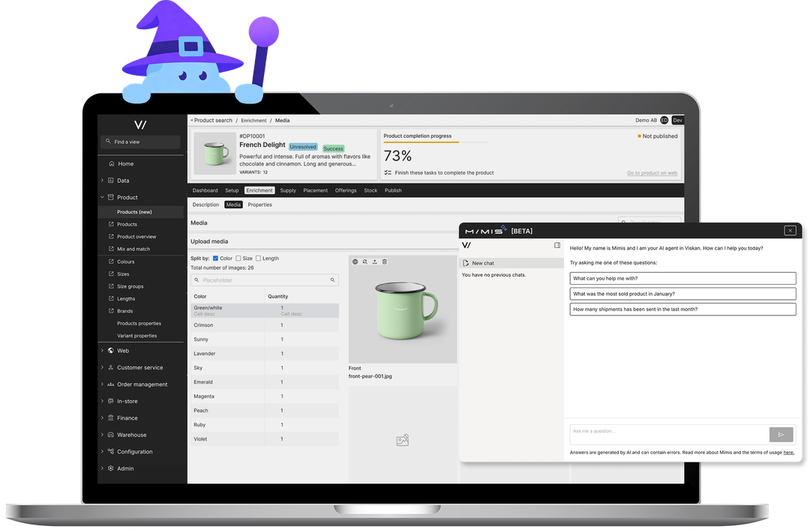The image size is (810, 532).
Task: Click the Go to product on web link
Action: click(x=651, y=173)
